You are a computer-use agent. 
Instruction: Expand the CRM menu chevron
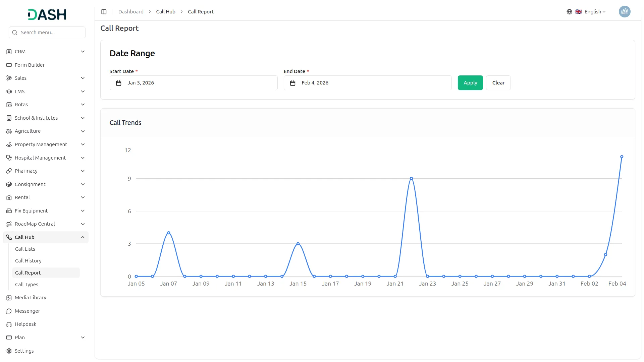point(83,52)
